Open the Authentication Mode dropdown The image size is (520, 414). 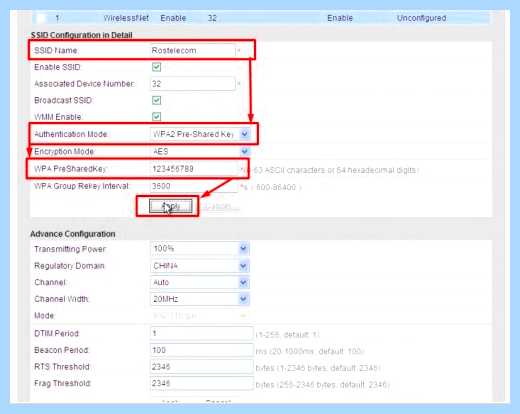tap(200, 134)
